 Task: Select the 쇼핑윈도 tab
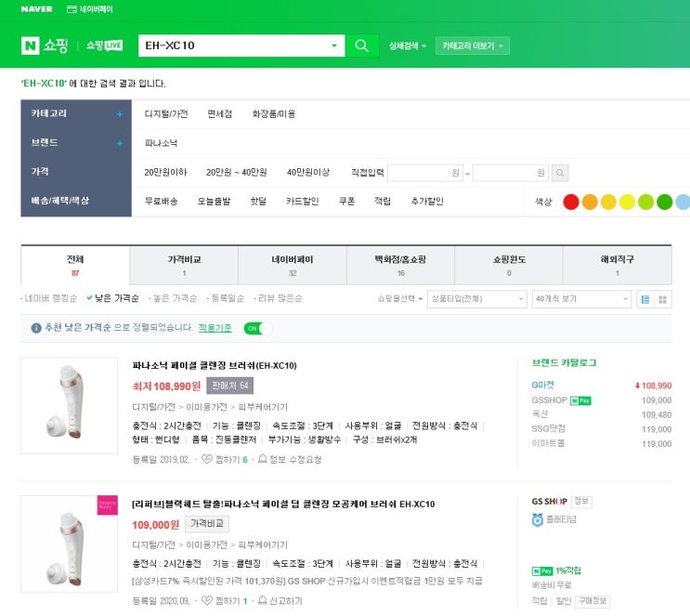click(509, 266)
